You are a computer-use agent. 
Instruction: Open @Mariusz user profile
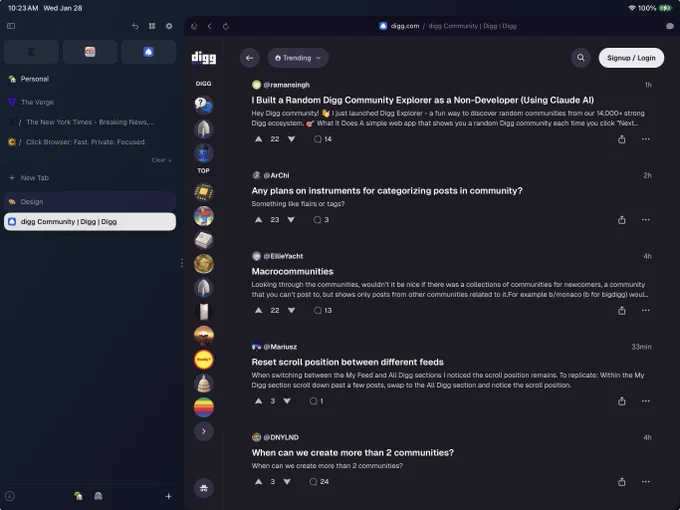tap(280, 347)
